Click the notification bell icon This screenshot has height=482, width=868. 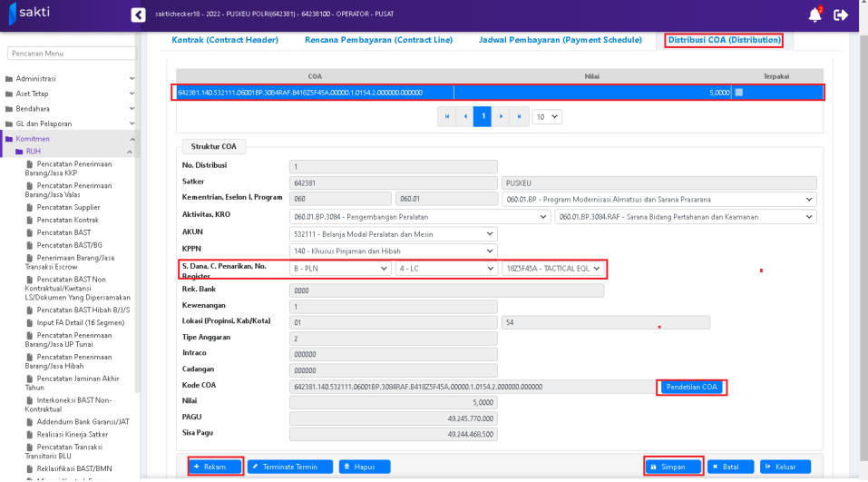pyautogui.click(x=814, y=15)
